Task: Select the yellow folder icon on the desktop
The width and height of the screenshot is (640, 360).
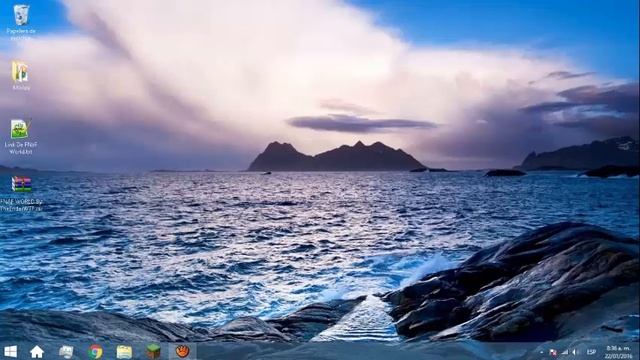Action: (x=20, y=71)
